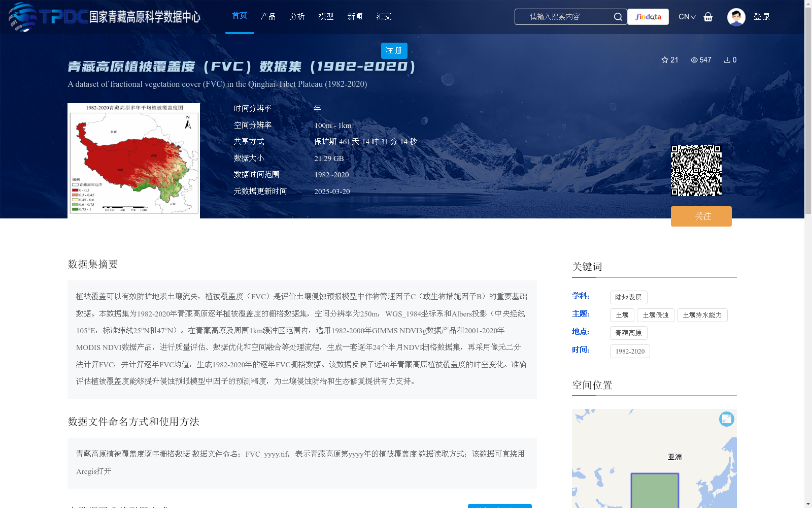Click the star favorites icon showing 21

[x=665, y=60]
